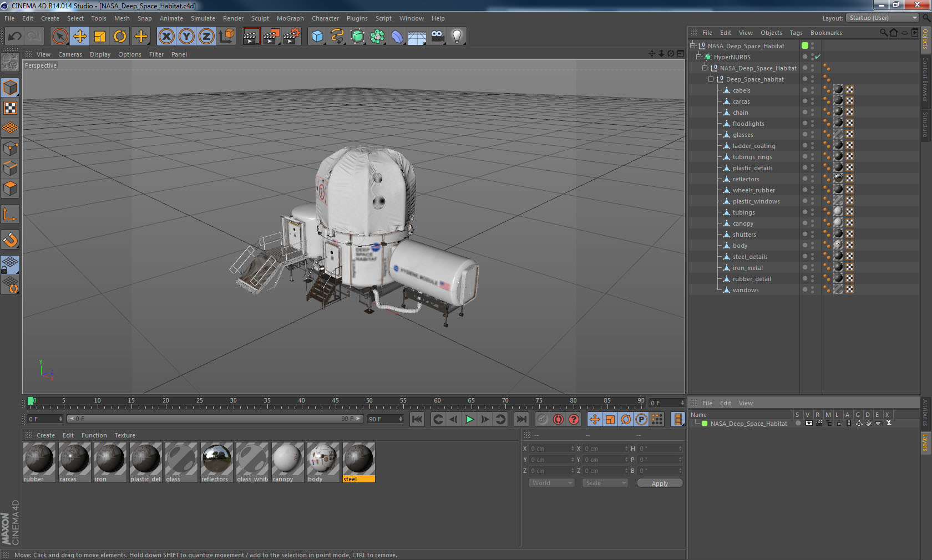Open the Simulate menu
The width and height of the screenshot is (932, 560).
click(203, 18)
